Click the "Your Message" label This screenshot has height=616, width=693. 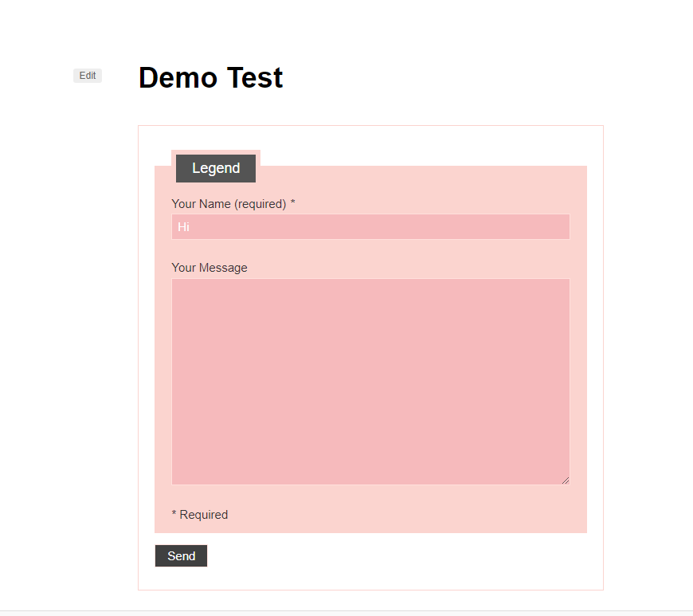(209, 268)
